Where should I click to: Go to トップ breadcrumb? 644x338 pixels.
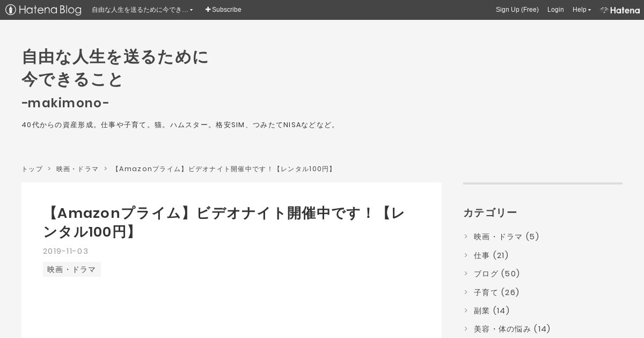point(32,169)
